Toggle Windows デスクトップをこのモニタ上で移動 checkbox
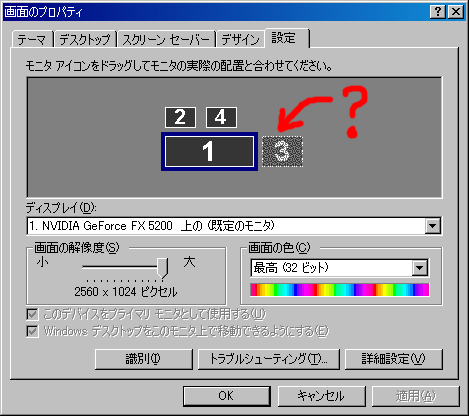 [32, 332]
